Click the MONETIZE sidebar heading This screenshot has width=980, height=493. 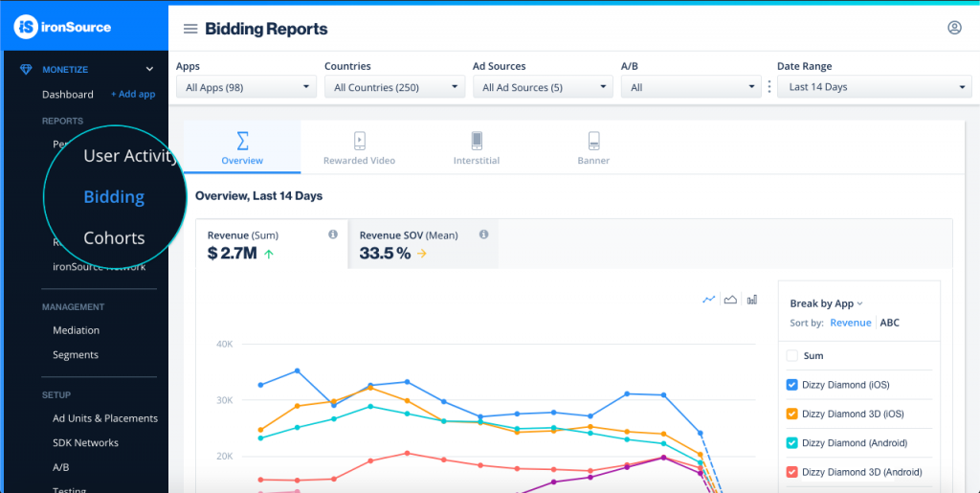click(x=65, y=70)
